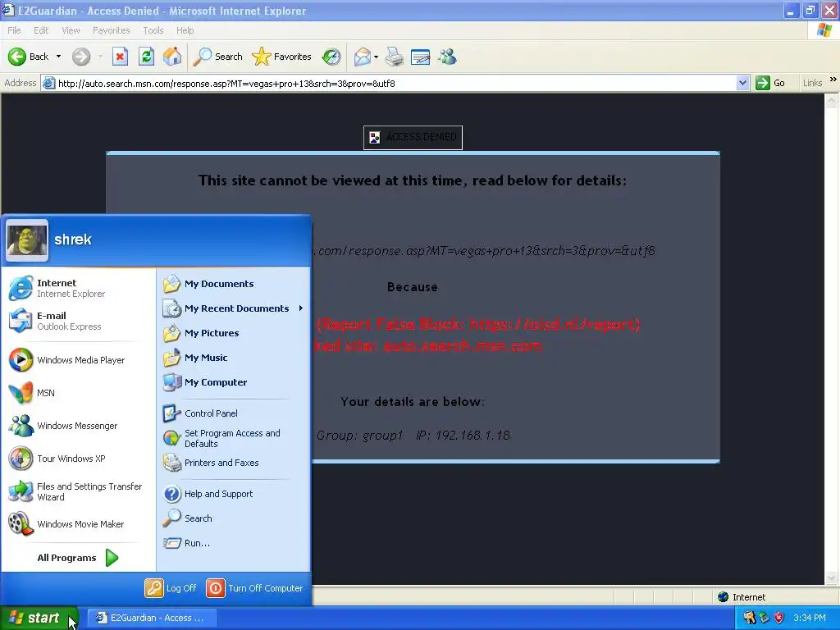Open the Tools menu

[153, 30]
